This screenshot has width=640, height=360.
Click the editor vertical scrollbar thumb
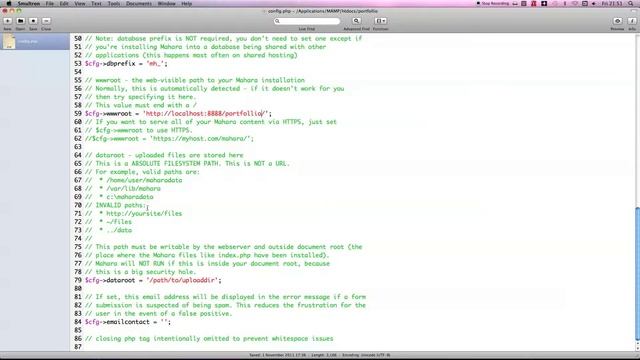(638, 273)
